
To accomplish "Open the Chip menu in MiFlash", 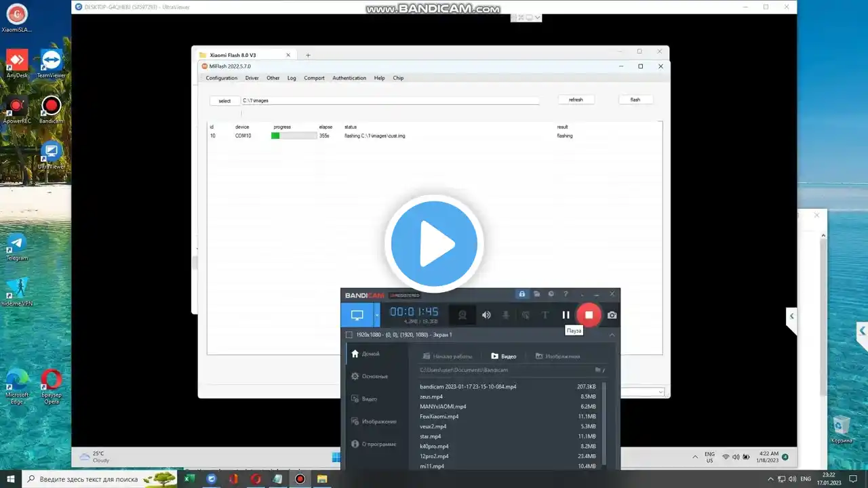I will point(398,78).
